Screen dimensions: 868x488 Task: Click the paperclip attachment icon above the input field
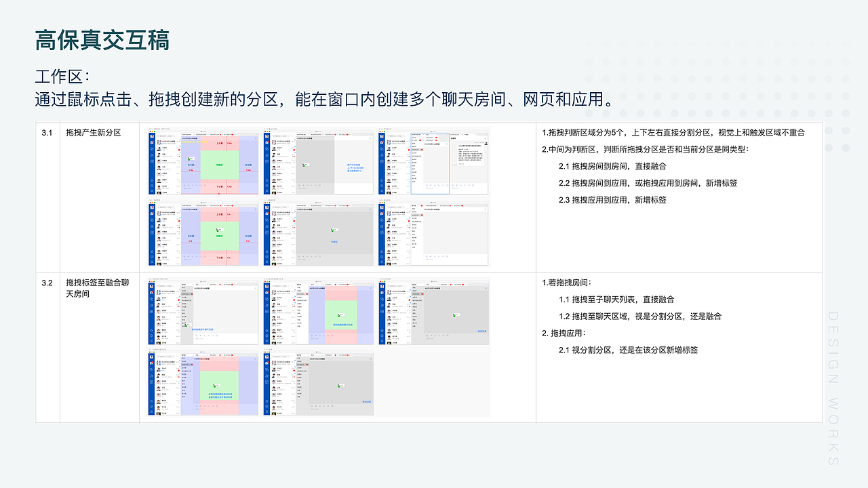189,185
